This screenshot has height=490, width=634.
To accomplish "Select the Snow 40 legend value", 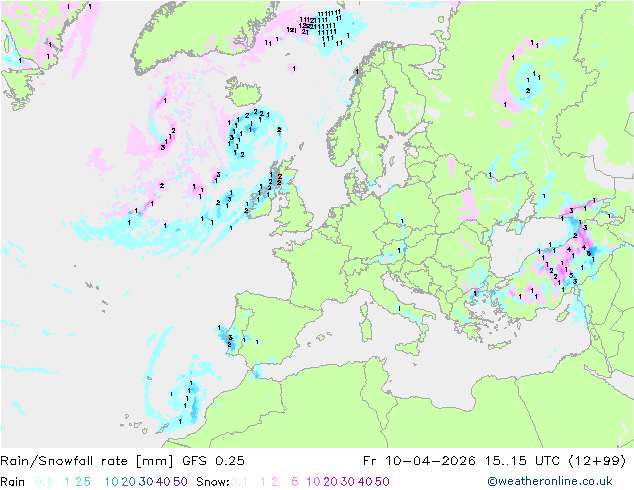I will coord(365,482).
